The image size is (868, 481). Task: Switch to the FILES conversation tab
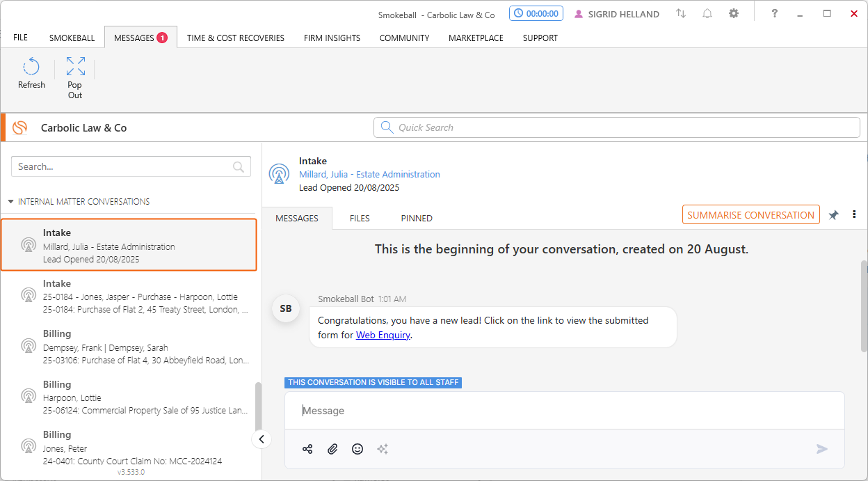(x=360, y=218)
